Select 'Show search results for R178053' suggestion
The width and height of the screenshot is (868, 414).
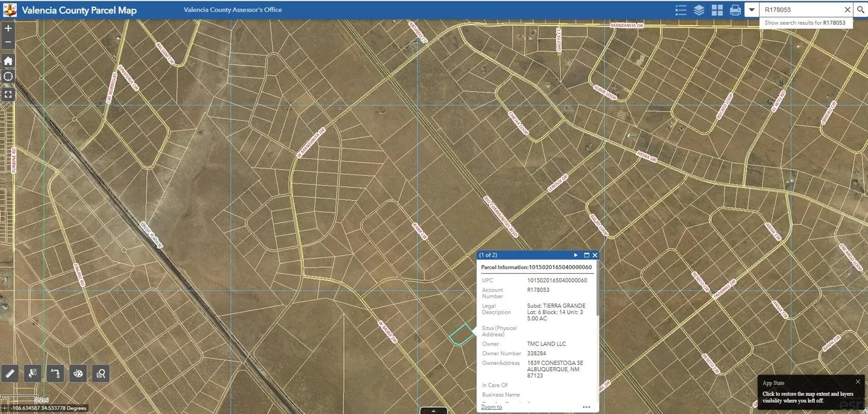click(x=804, y=23)
